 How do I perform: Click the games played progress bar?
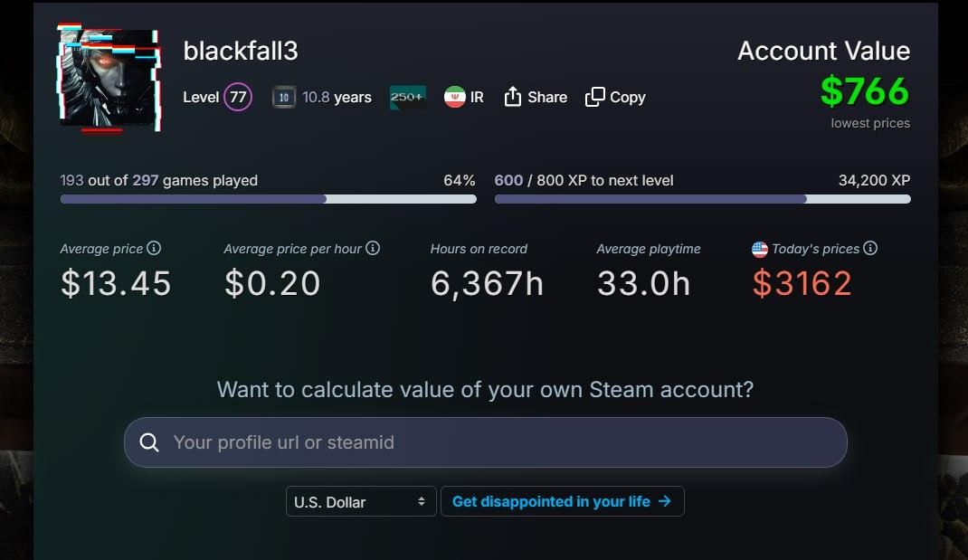pyautogui.click(x=268, y=199)
